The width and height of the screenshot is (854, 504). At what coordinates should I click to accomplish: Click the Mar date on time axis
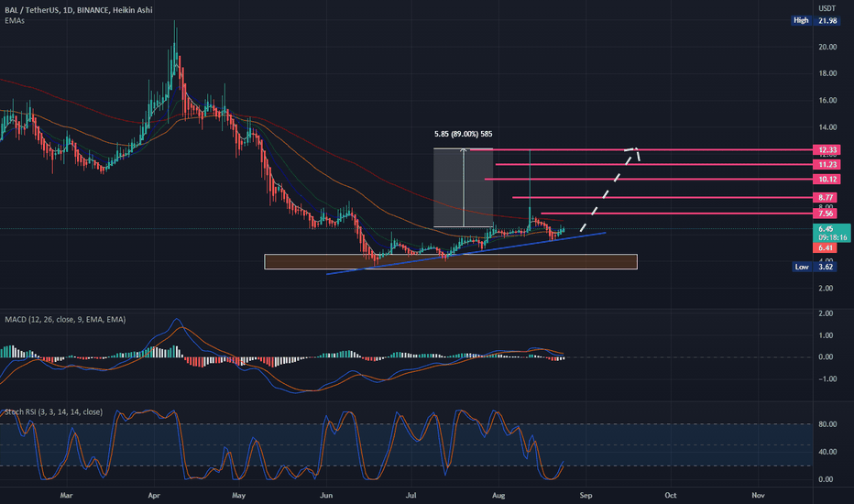(66, 495)
